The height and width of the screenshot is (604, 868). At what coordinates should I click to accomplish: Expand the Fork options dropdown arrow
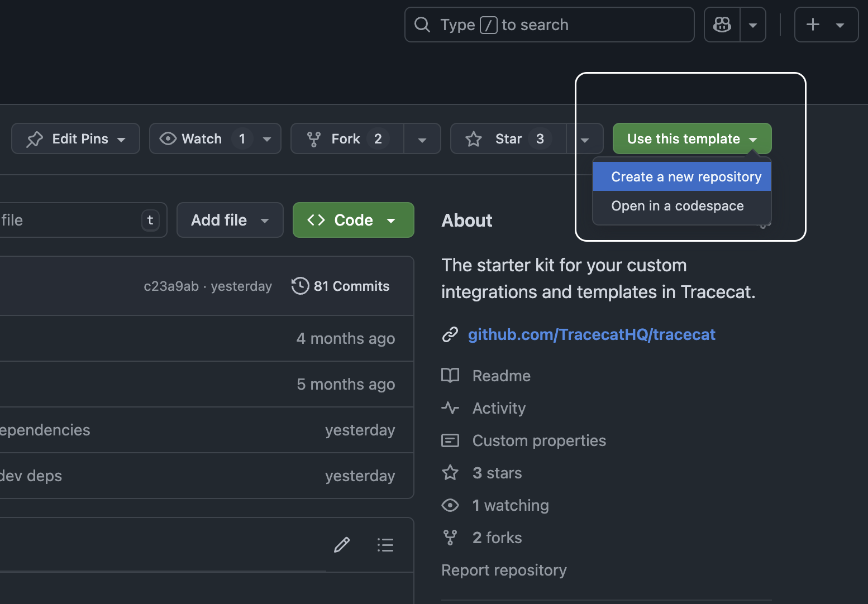click(x=422, y=140)
